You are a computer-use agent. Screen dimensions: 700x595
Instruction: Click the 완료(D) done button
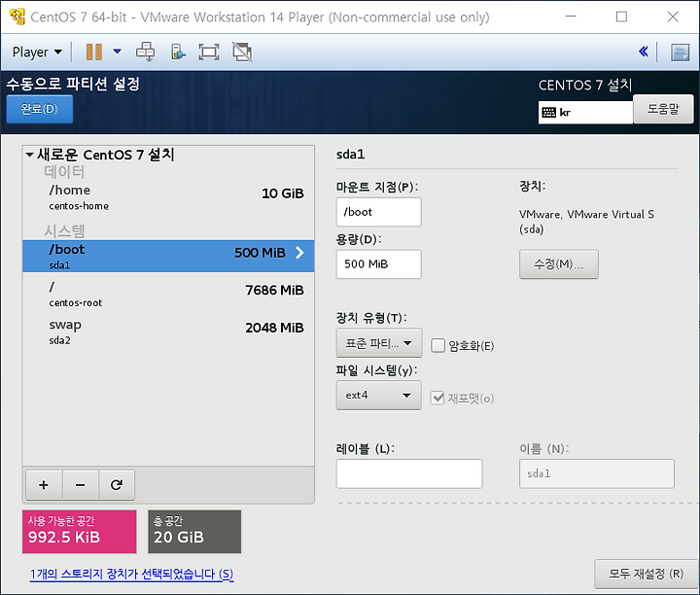pyautogui.click(x=39, y=109)
